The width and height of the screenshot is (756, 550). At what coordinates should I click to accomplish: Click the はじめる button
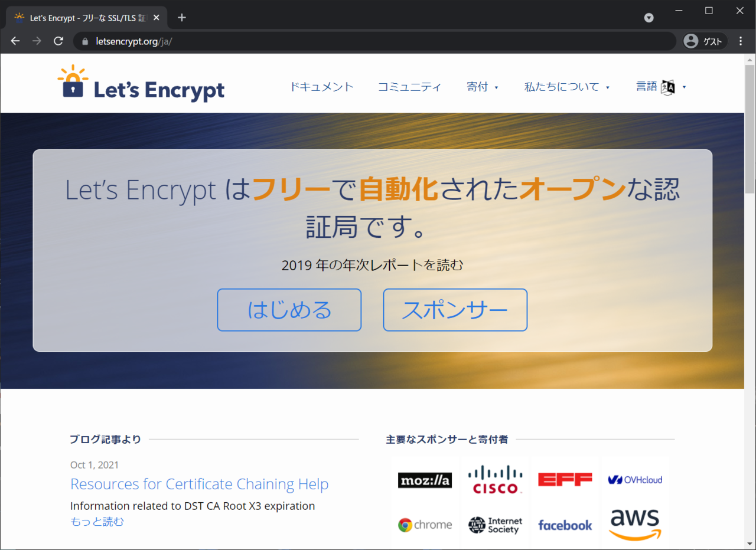[x=289, y=310]
